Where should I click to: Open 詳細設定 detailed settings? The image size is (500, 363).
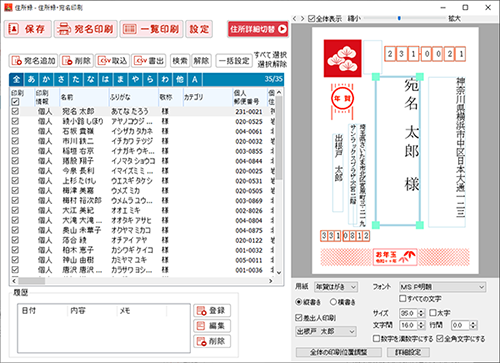pos(408,352)
